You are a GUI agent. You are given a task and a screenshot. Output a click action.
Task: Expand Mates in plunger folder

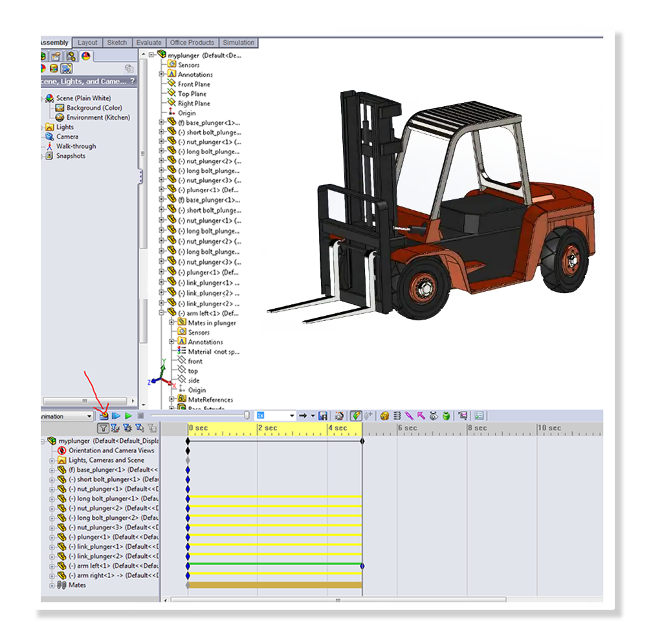(x=171, y=322)
